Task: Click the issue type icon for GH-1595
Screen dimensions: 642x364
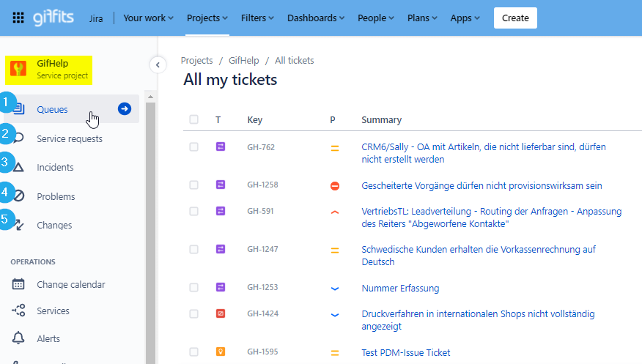Action: click(221, 352)
